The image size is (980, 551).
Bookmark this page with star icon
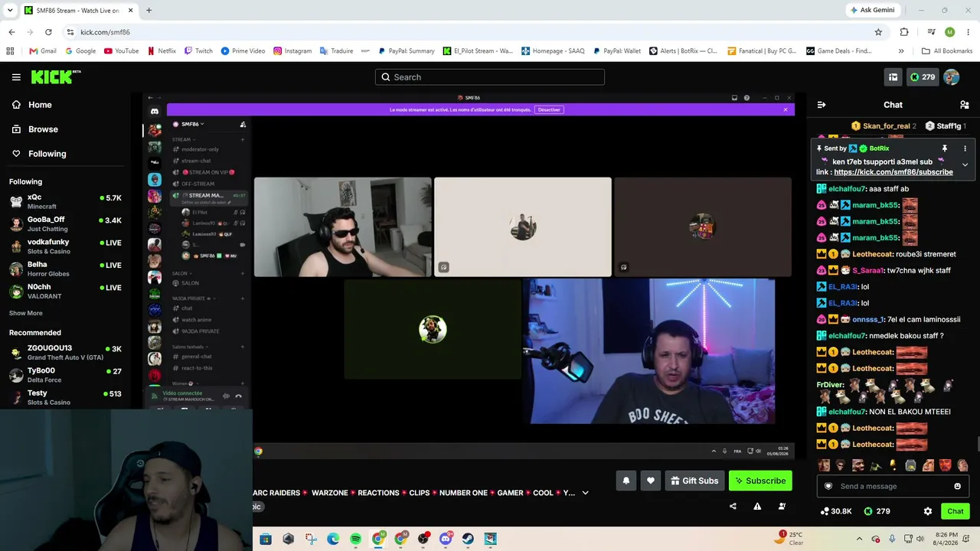click(878, 32)
